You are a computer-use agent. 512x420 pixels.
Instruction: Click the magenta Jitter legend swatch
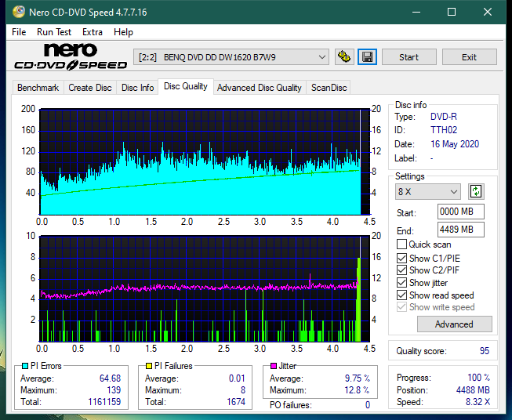(x=274, y=366)
